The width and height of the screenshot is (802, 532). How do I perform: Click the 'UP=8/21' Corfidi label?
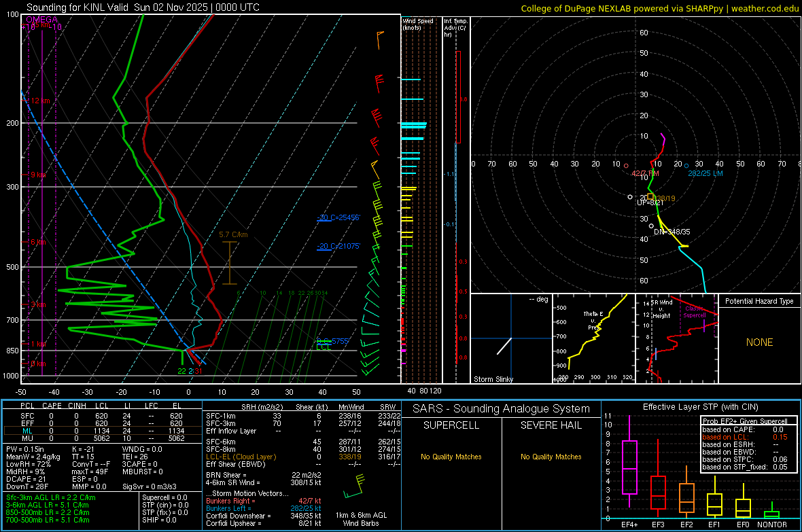click(x=650, y=202)
